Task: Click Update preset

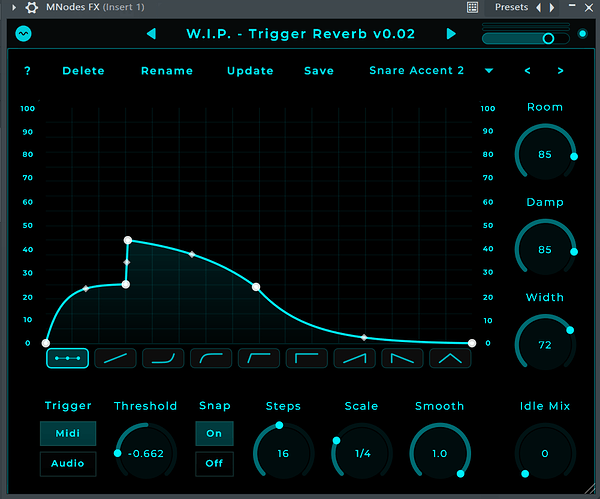Action: (250, 71)
